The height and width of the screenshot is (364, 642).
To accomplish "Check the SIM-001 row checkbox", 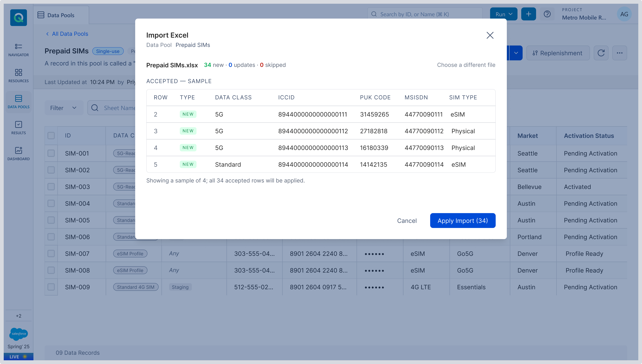I will [51, 153].
